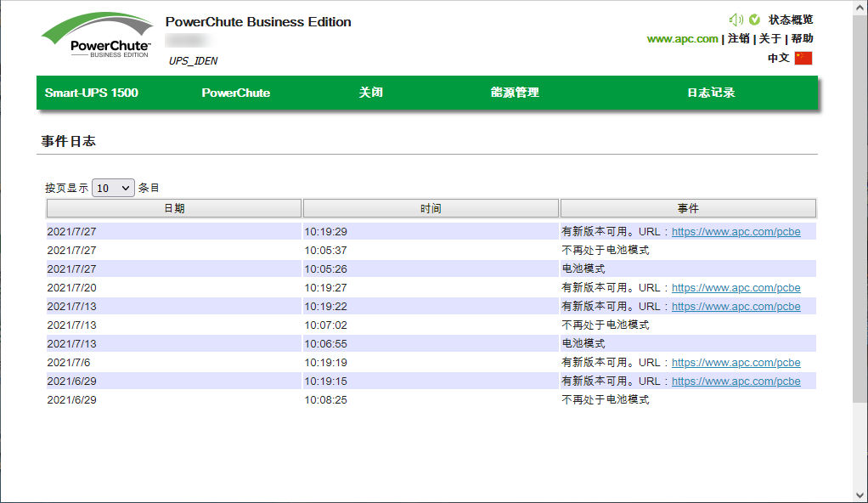Open the 状态概览 status overview link
Image resolution: width=868 pixels, height=503 pixels.
[791, 20]
